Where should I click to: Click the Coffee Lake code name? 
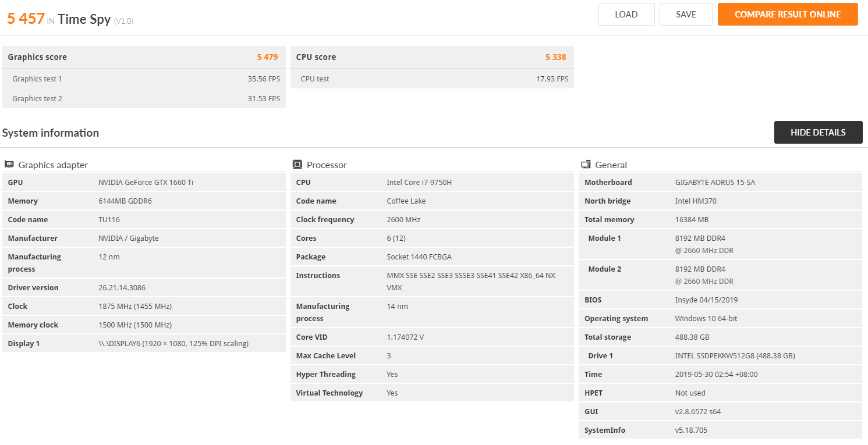pyautogui.click(x=406, y=201)
